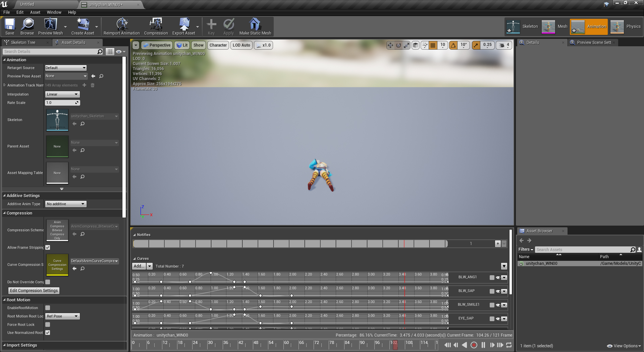
Task: Switch to Skeleton editing mode
Action: pyautogui.click(x=522, y=26)
